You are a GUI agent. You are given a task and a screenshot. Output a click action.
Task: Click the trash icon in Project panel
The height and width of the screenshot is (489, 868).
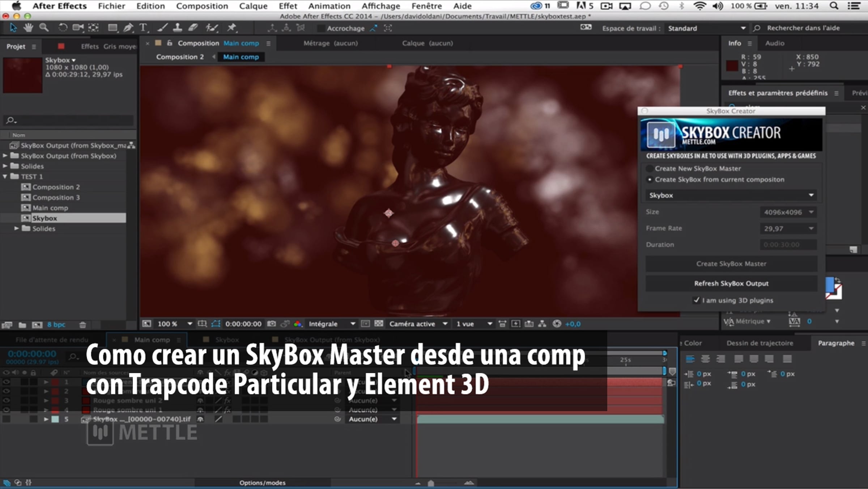tap(82, 325)
